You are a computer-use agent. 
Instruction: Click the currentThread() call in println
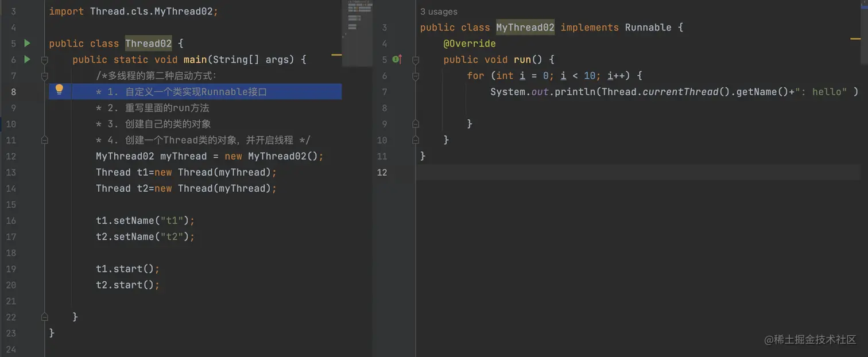pyautogui.click(x=687, y=92)
